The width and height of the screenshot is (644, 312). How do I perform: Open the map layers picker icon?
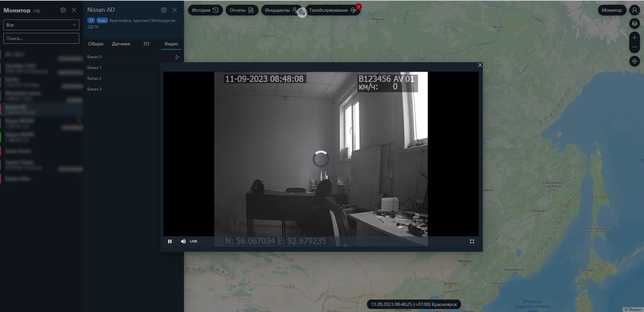[634, 23]
